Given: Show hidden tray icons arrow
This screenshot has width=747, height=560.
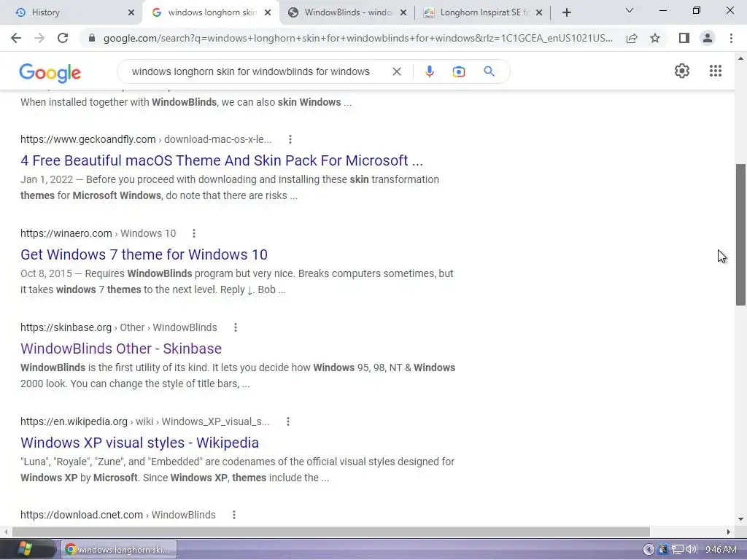Looking at the screenshot, I should click(649, 550).
